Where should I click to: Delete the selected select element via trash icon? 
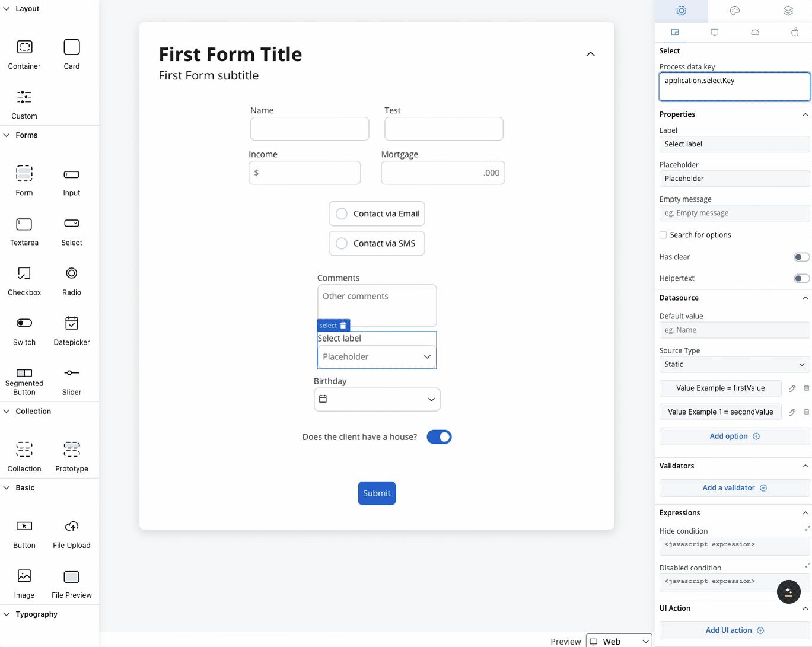tap(343, 326)
